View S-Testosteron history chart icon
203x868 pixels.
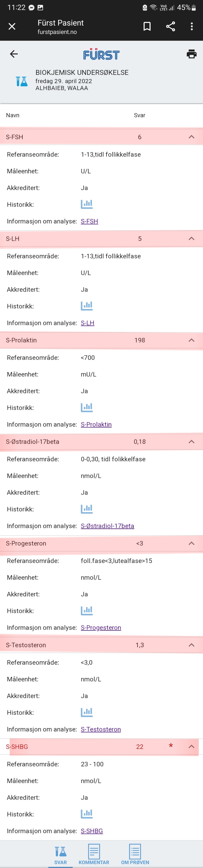[x=87, y=712]
